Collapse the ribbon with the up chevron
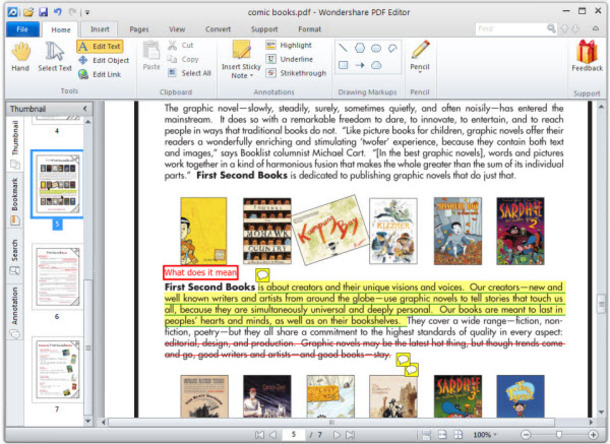 coord(596,28)
